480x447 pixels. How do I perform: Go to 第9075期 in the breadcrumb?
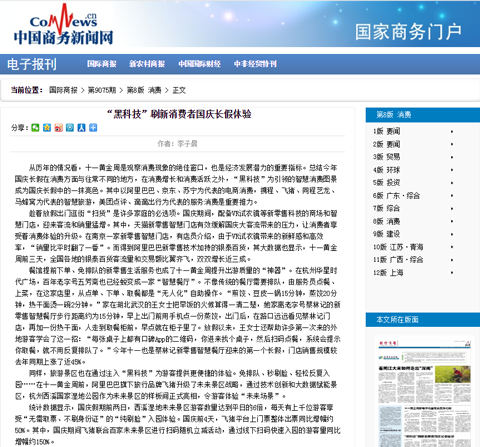coord(102,90)
